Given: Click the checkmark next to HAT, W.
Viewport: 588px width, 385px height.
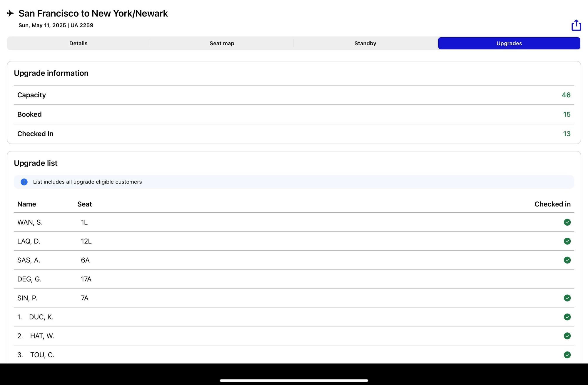Looking at the screenshot, I should pos(567,336).
